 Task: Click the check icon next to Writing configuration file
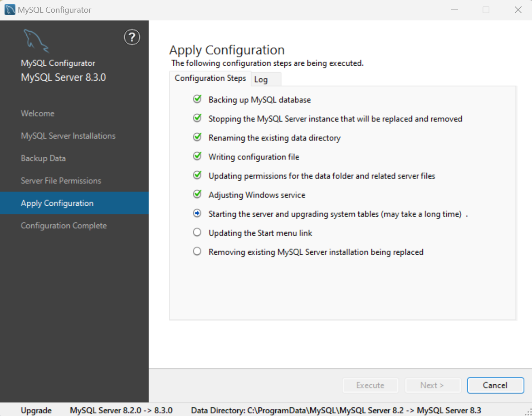point(197,156)
